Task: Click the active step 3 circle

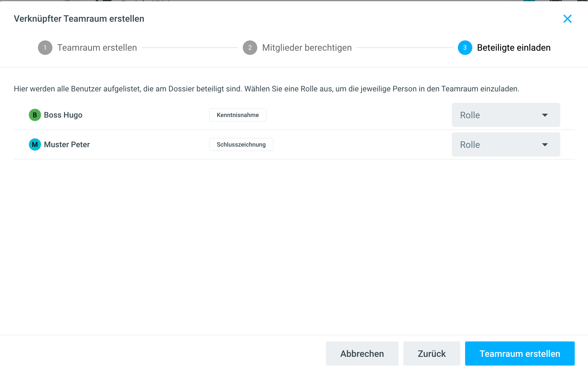Action: point(465,48)
